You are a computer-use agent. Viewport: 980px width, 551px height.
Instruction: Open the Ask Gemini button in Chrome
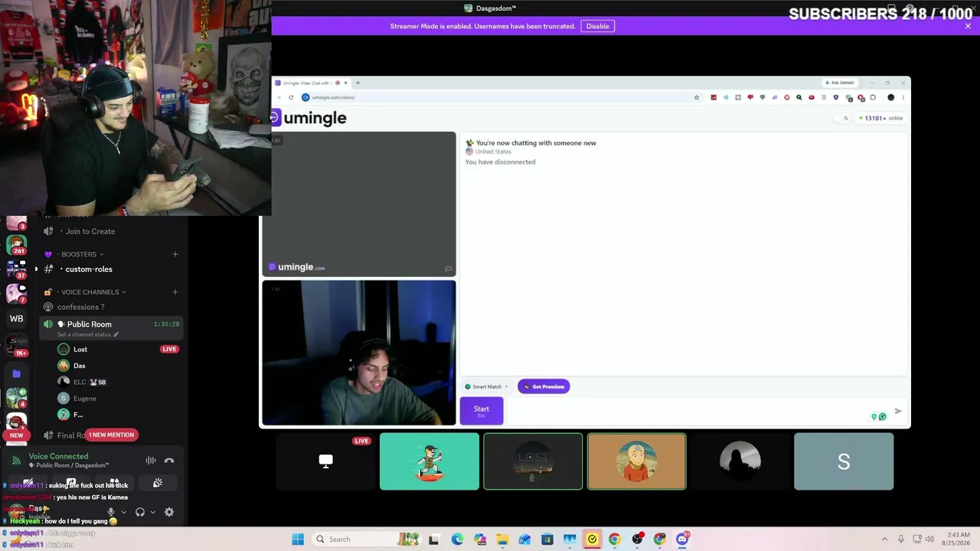[840, 83]
